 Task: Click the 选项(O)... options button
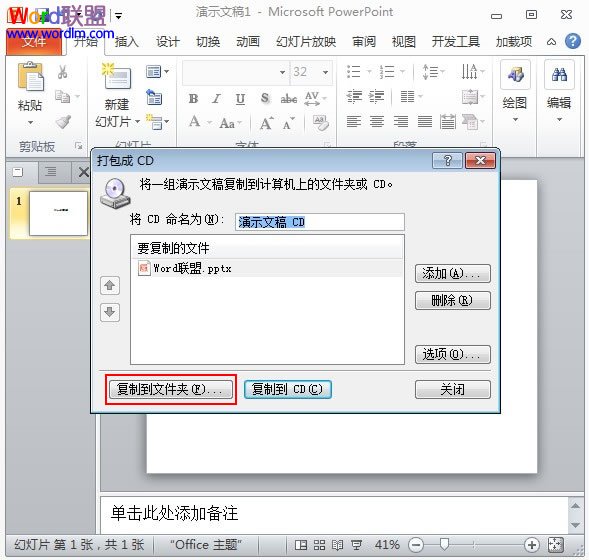coord(453,354)
